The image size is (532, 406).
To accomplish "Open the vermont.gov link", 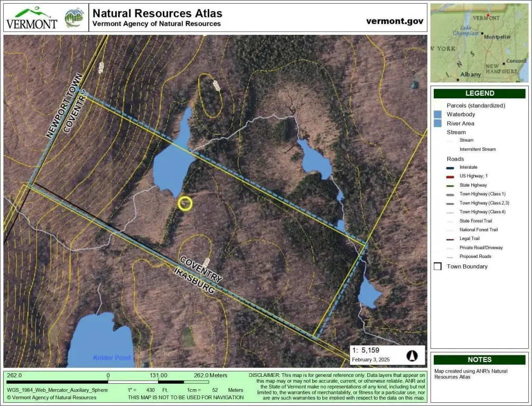I will click(395, 21).
